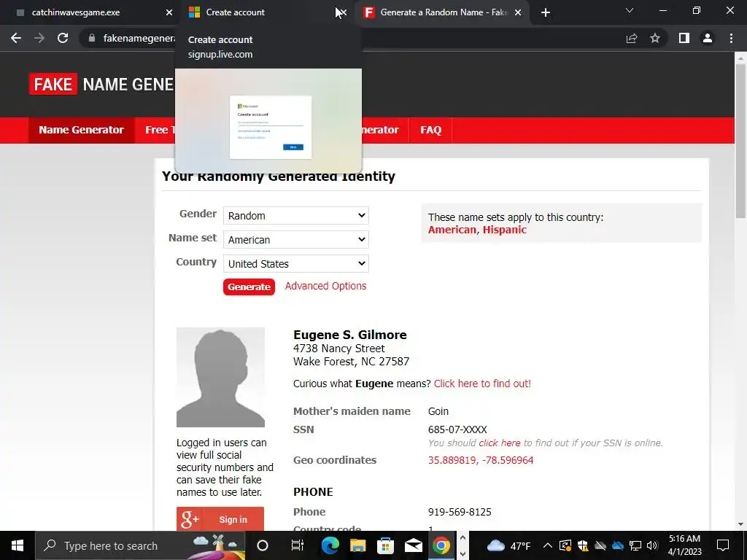The width and height of the screenshot is (747, 560).
Task: Follow the SSN 'click here' link
Action: [x=499, y=443]
